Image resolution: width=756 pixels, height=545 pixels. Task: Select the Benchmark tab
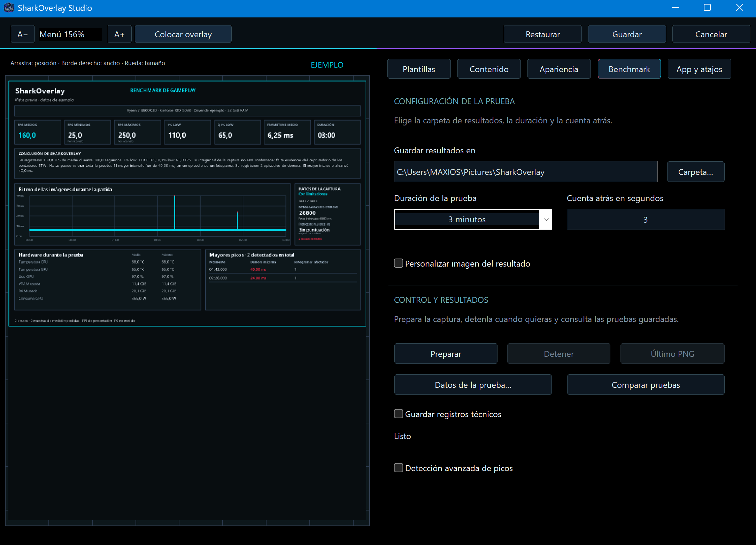(629, 69)
